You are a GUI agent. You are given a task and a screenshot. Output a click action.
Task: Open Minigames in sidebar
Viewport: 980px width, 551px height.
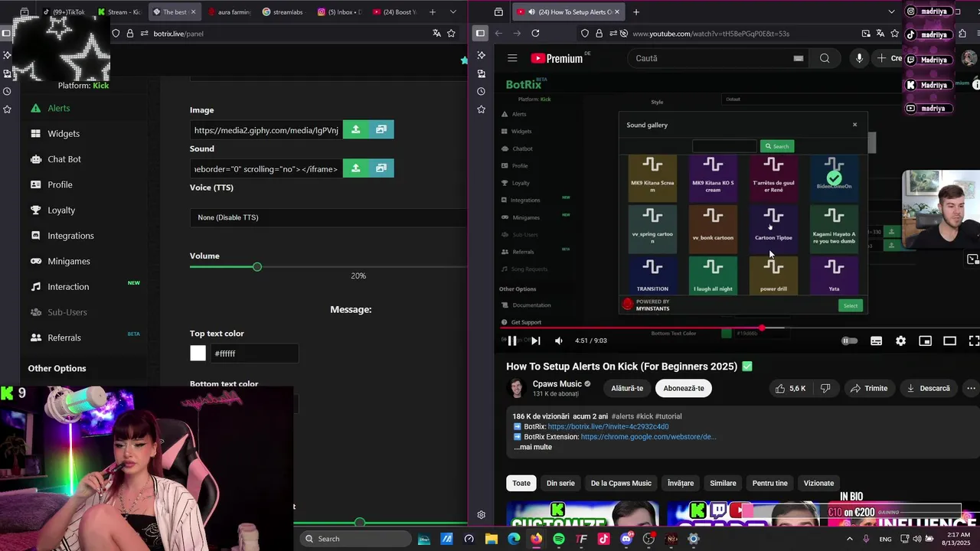68,261
